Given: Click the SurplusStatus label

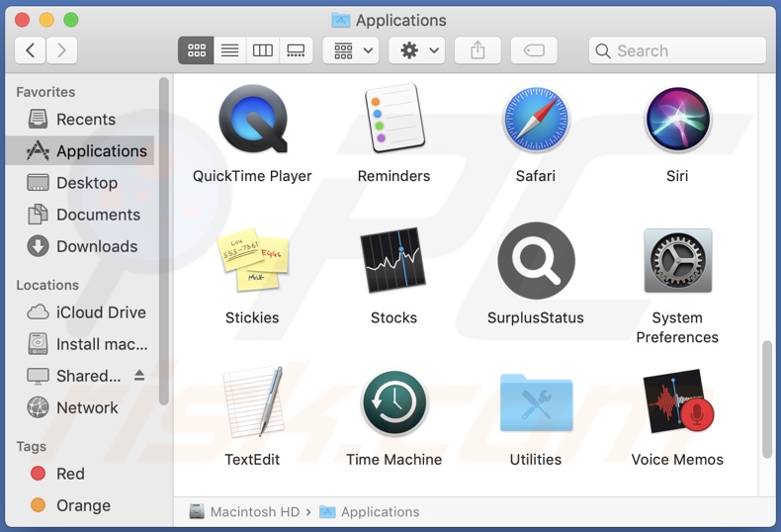Looking at the screenshot, I should 536,317.
